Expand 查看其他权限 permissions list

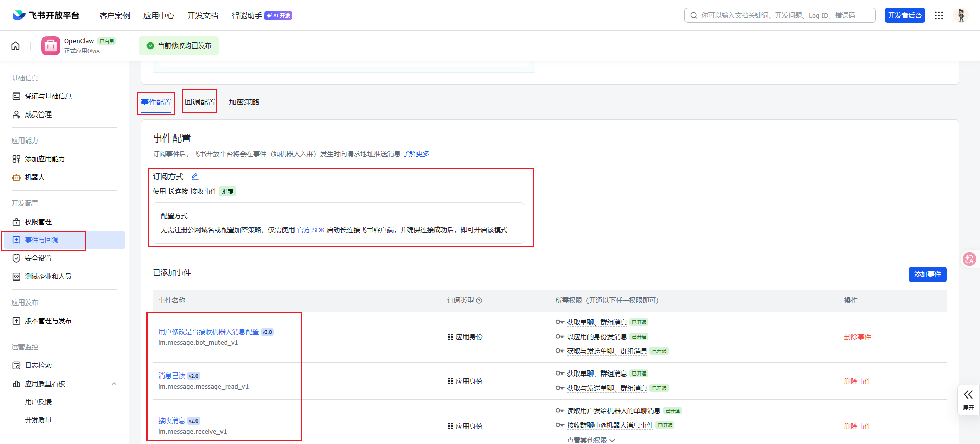click(x=591, y=440)
